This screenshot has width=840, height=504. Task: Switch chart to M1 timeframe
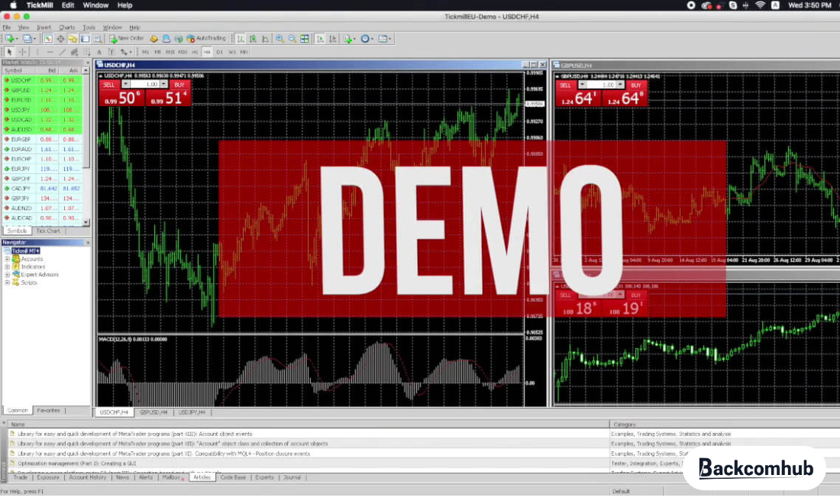tap(145, 52)
